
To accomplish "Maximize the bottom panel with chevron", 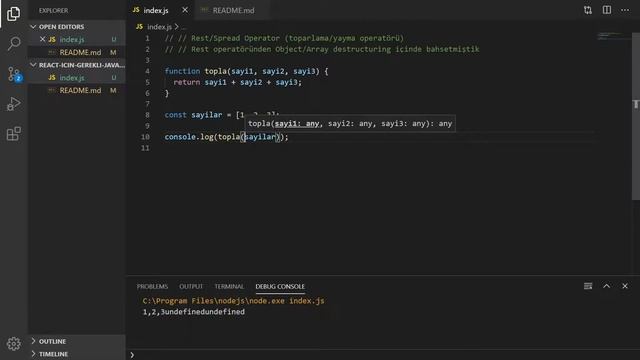I will 607,286.
